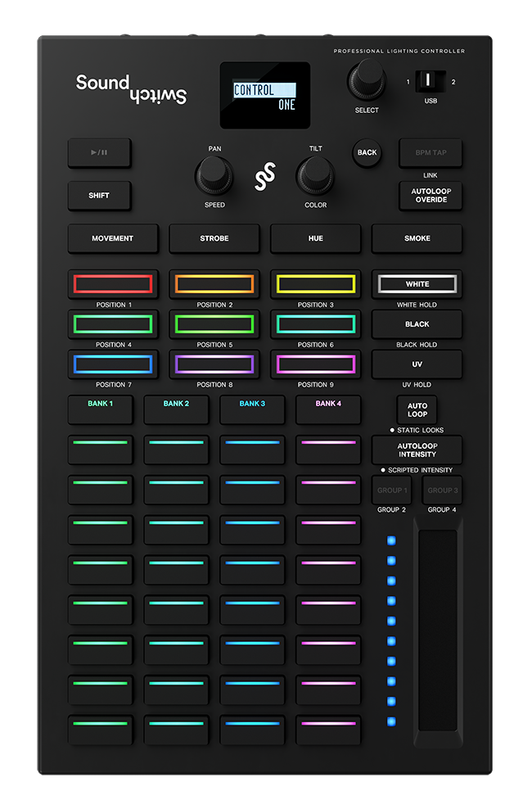Hold the SHIFT button
Screen dimensions: 532x809
[100, 196]
